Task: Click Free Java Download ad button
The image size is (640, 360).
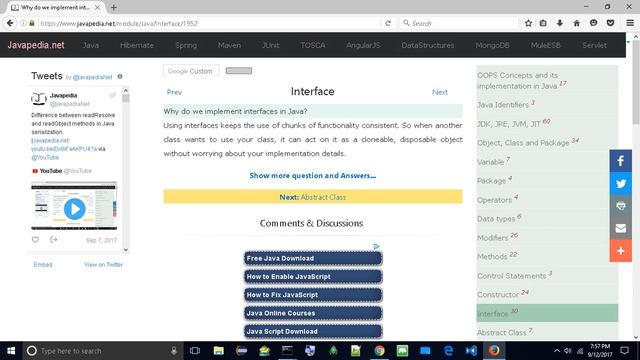Action: point(313,258)
